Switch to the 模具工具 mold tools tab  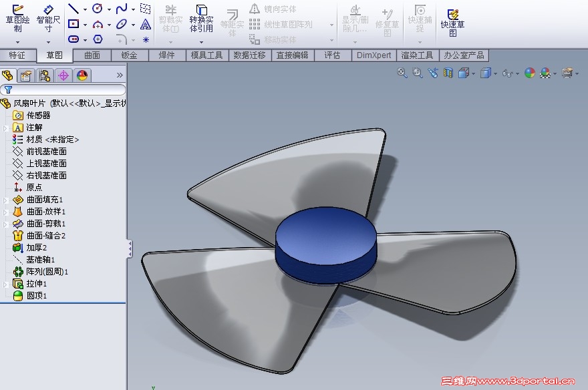point(207,55)
